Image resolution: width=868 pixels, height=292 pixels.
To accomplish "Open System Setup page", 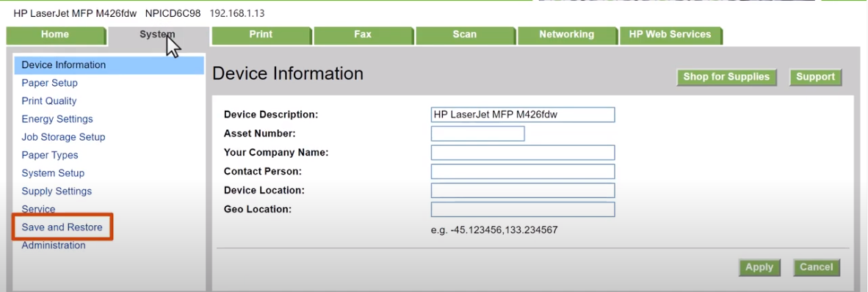I will tap(53, 173).
